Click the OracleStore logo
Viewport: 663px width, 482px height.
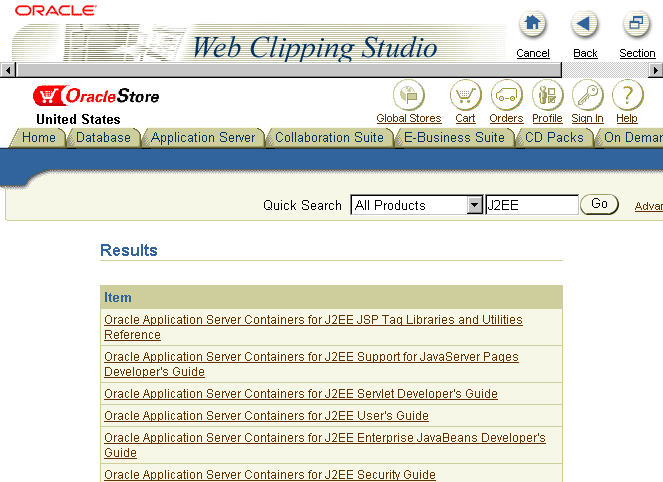pyautogui.click(x=96, y=96)
